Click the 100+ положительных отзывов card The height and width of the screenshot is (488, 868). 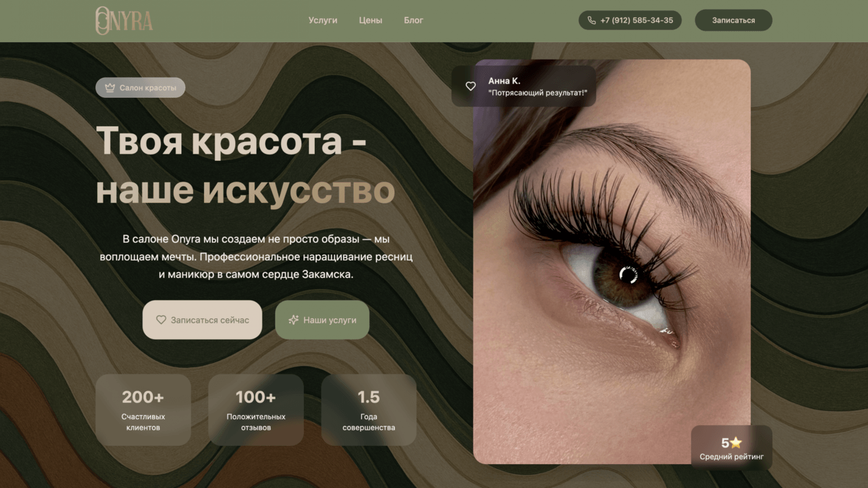click(255, 410)
